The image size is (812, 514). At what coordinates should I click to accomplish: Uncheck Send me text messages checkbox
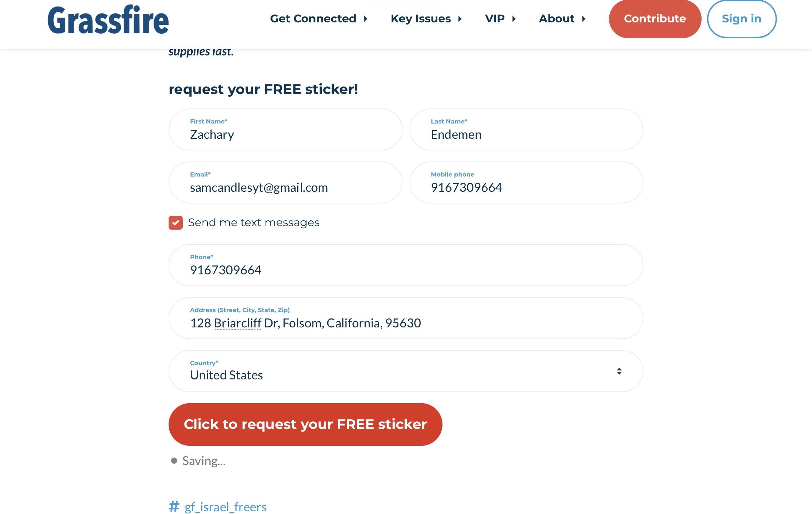[x=175, y=223]
